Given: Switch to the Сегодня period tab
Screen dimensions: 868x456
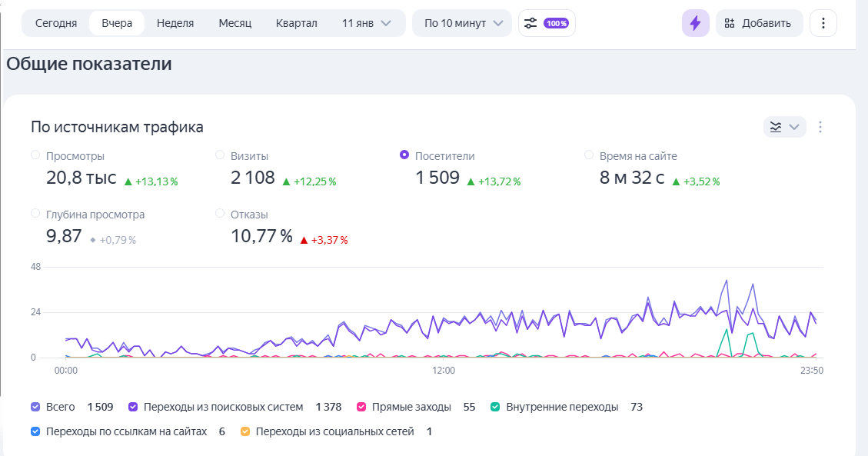Looking at the screenshot, I should 56,23.
